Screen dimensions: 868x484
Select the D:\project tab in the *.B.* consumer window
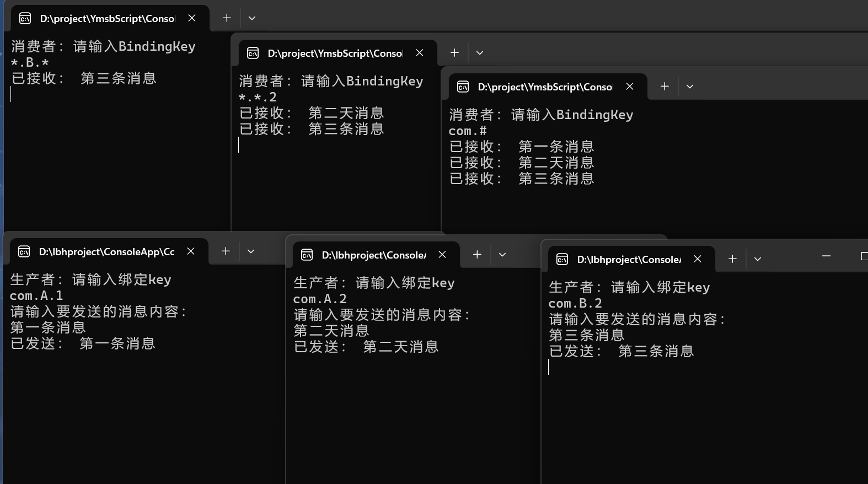point(109,18)
